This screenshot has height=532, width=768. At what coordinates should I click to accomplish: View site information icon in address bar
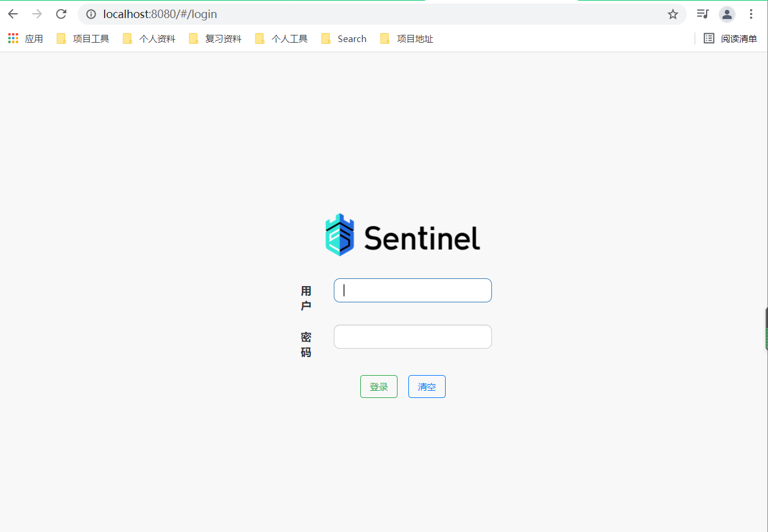91,14
